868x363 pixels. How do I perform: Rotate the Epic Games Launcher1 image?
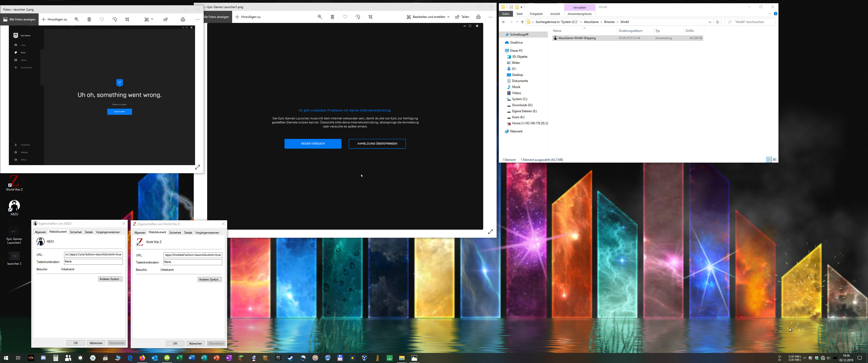point(358,17)
